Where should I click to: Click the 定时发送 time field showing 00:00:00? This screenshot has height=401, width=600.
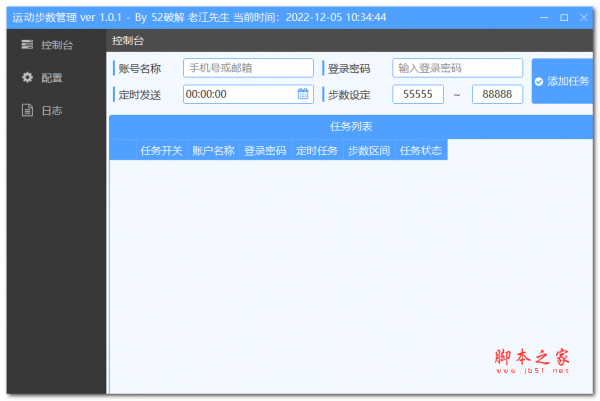coord(248,94)
